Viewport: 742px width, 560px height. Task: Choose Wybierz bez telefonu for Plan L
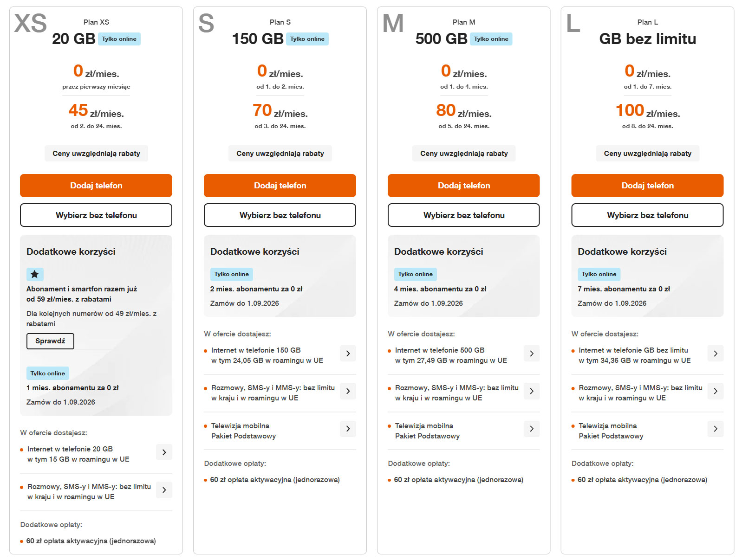click(x=648, y=215)
